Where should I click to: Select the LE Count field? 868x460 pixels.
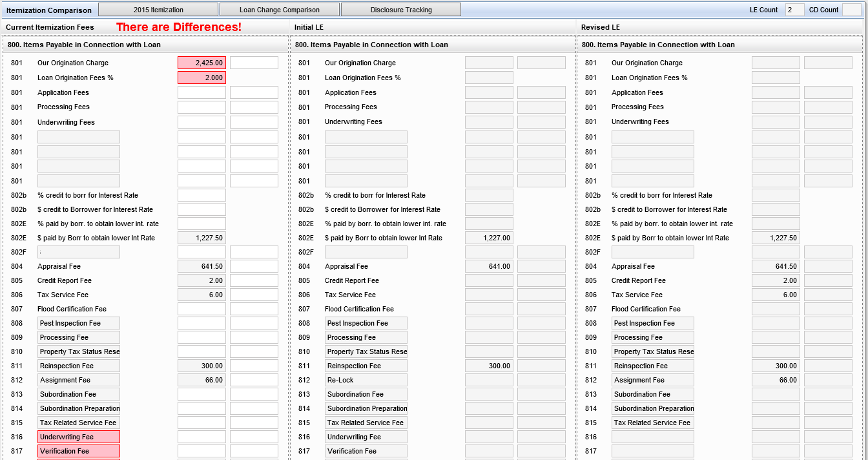(x=794, y=10)
